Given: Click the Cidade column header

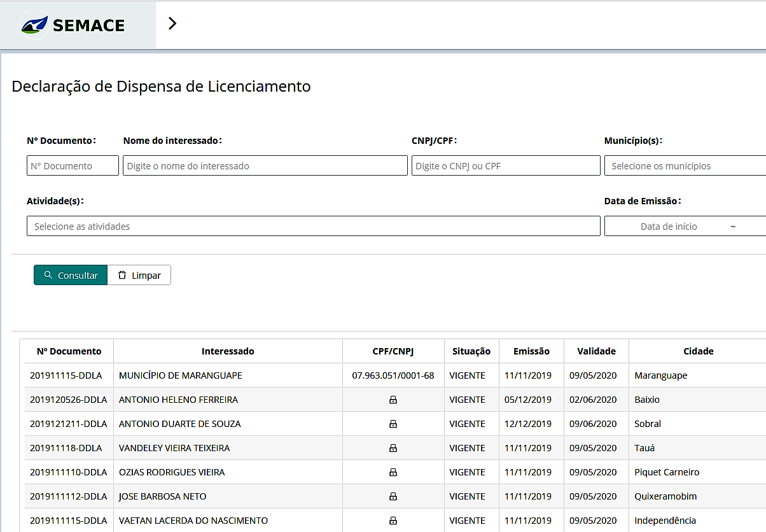Looking at the screenshot, I should click(x=698, y=351).
